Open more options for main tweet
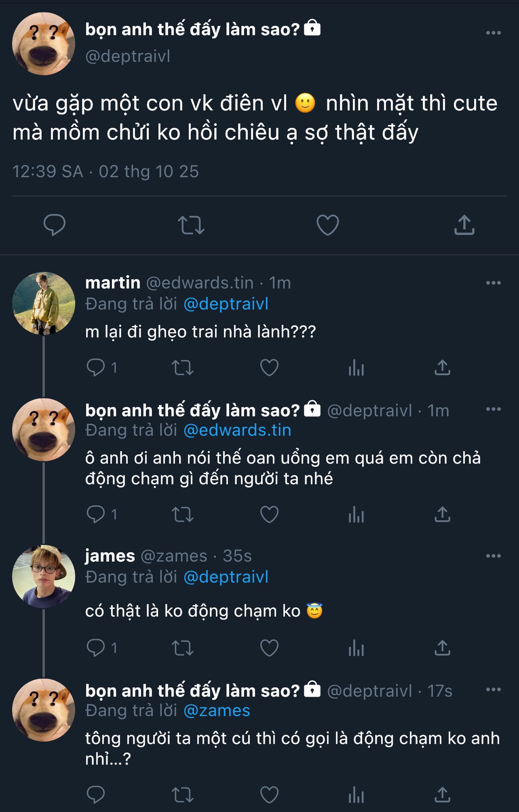The image size is (519, 812). tap(493, 33)
